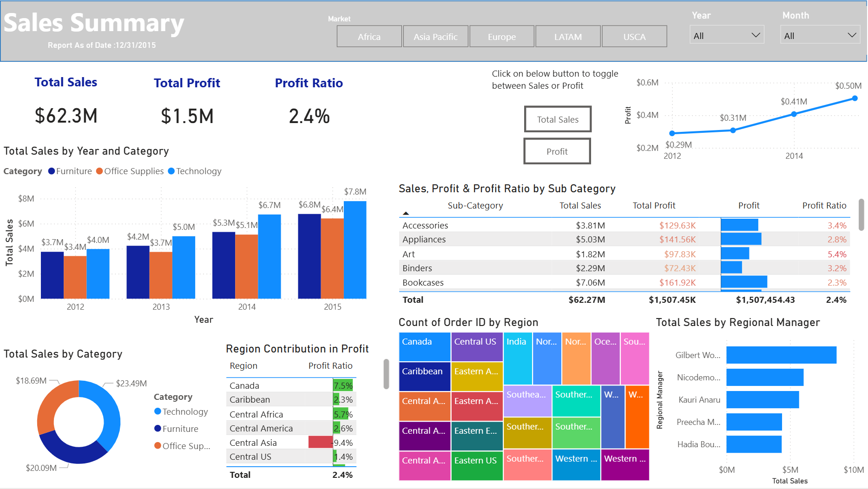Click the $0.50M point on the profit line
Image resolution: width=868 pixels, height=489 pixels.
point(855,98)
